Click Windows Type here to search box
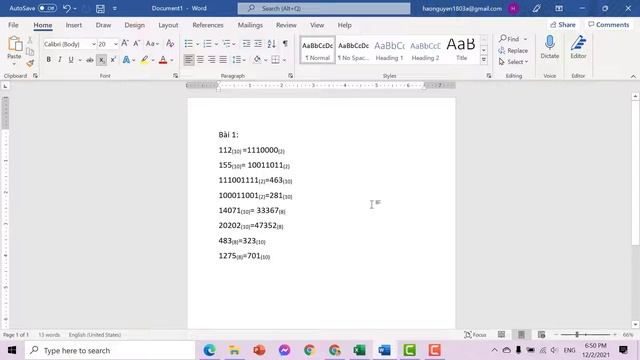 click(x=110, y=350)
